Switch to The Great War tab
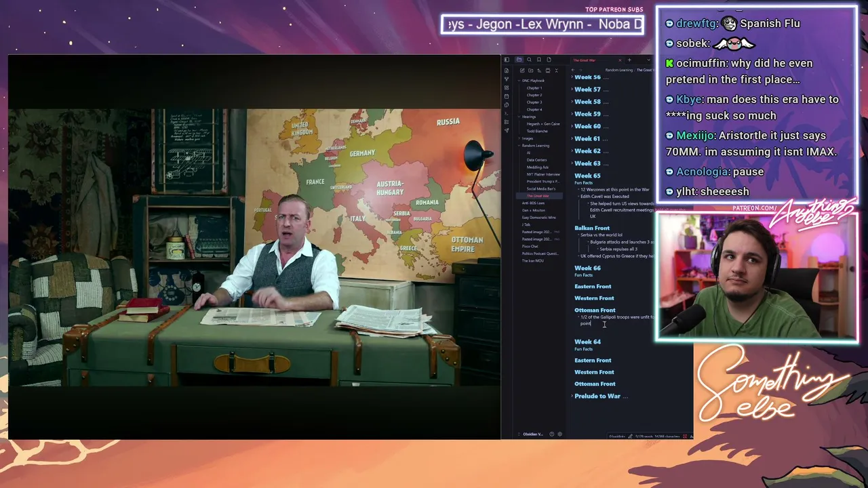Viewport: 868px width, 488px height. tap(585, 60)
